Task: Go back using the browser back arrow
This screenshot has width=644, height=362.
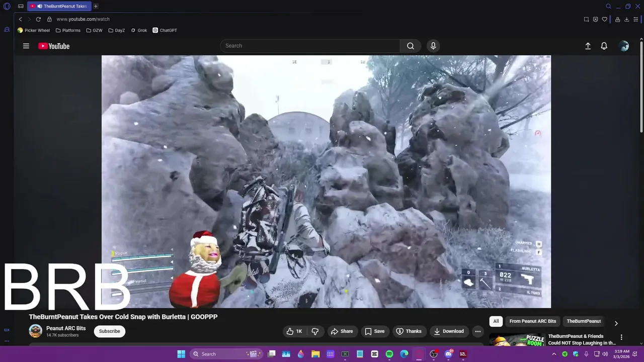Action: [20, 19]
